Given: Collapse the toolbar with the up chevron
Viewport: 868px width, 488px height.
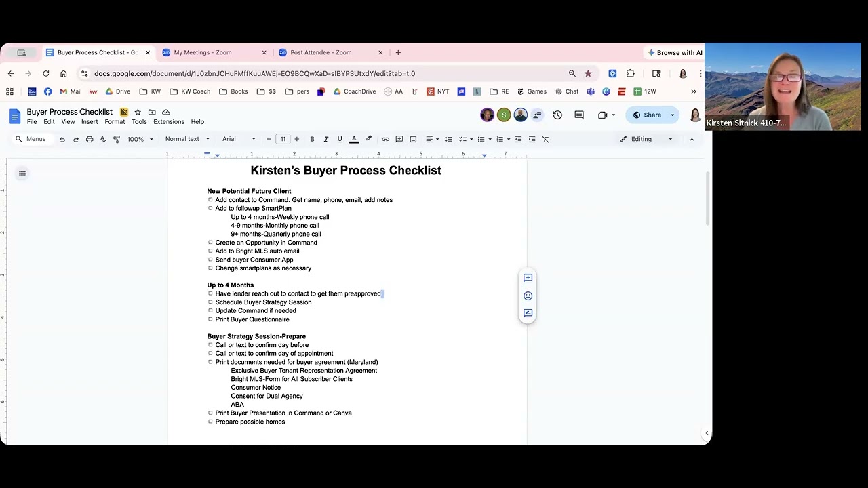Looking at the screenshot, I should 692,139.
